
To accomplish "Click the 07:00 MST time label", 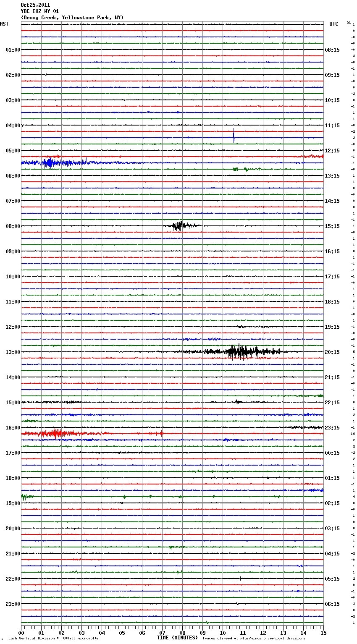I will 13,201.
